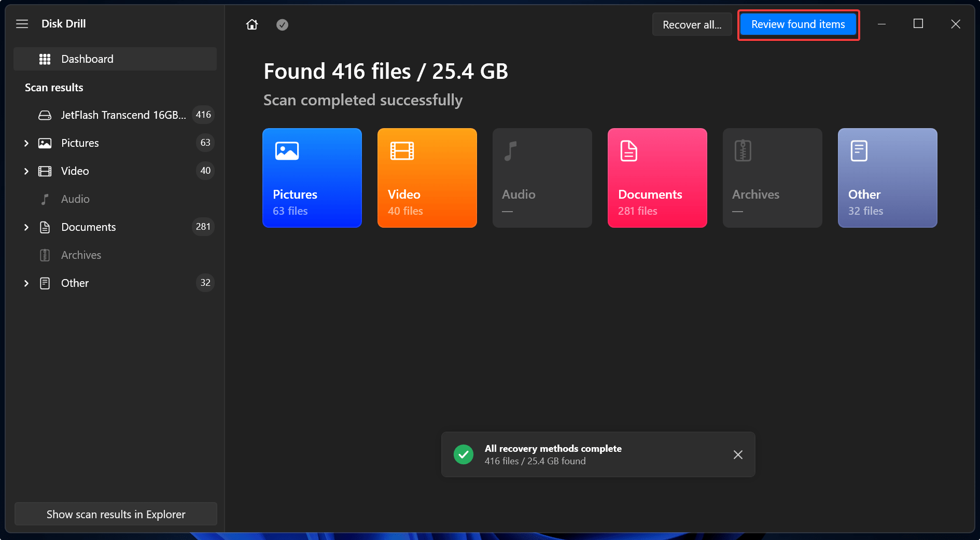Open the Pictures 63 files card
The width and height of the screenshot is (980, 540).
tap(312, 178)
